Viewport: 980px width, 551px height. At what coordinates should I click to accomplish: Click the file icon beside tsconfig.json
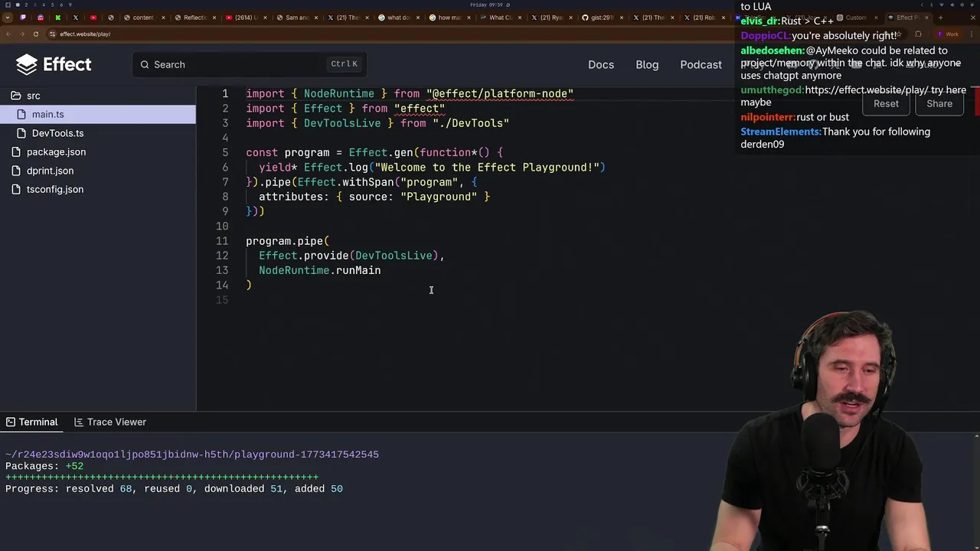[15, 189]
